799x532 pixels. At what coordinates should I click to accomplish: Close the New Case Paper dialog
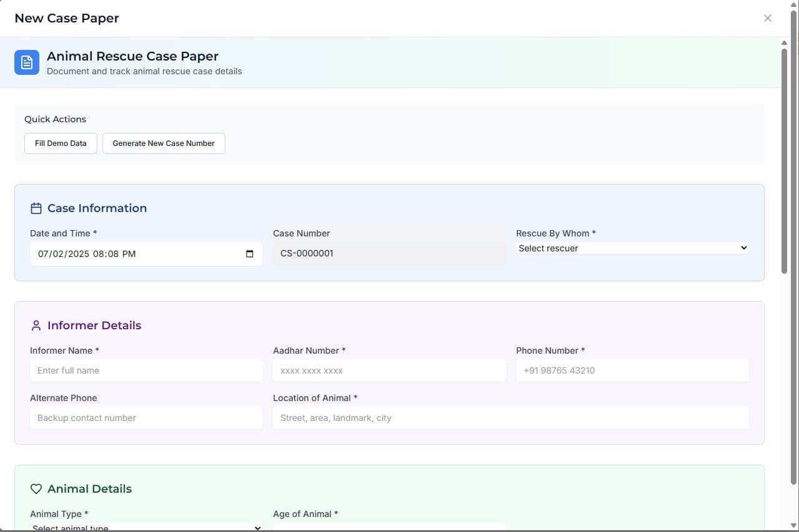[x=768, y=18]
